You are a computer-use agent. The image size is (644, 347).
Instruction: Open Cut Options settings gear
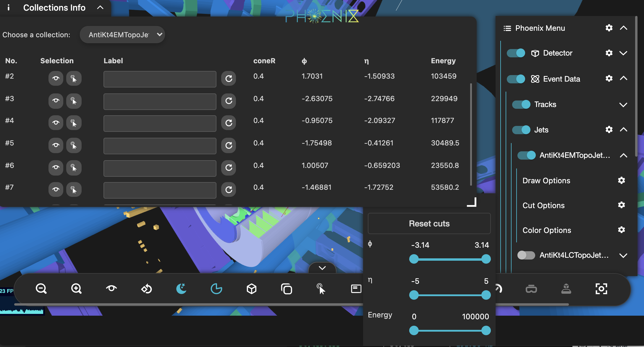point(622,205)
